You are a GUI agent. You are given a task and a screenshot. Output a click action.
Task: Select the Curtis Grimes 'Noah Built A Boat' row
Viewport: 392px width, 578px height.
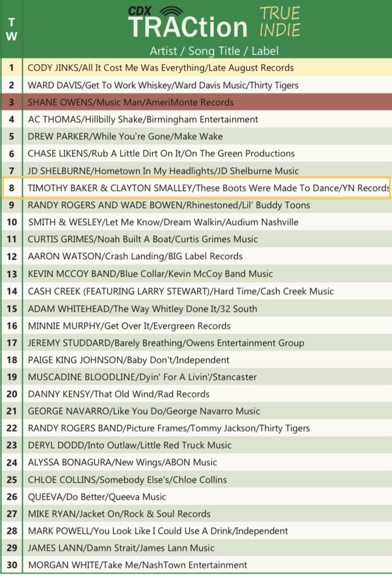click(x=196, y=239)
